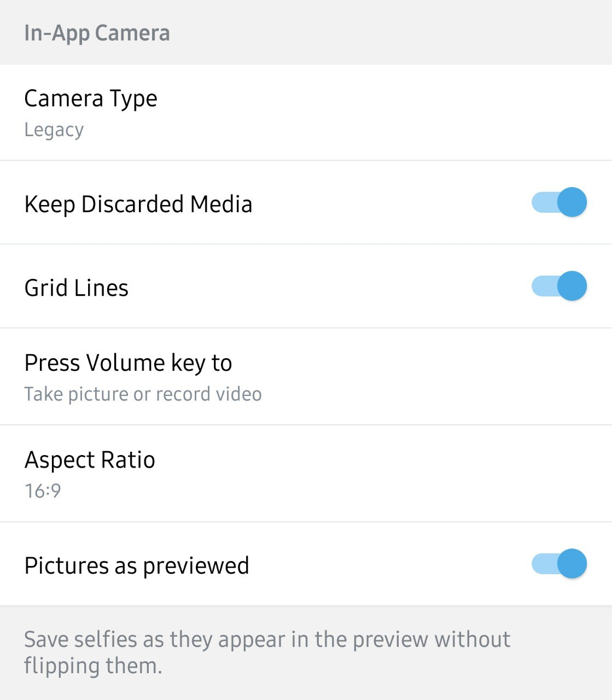Toggle the Keep Discarded Media switch
The height and width of the screenshot is (700, 612).
point(559,202)
